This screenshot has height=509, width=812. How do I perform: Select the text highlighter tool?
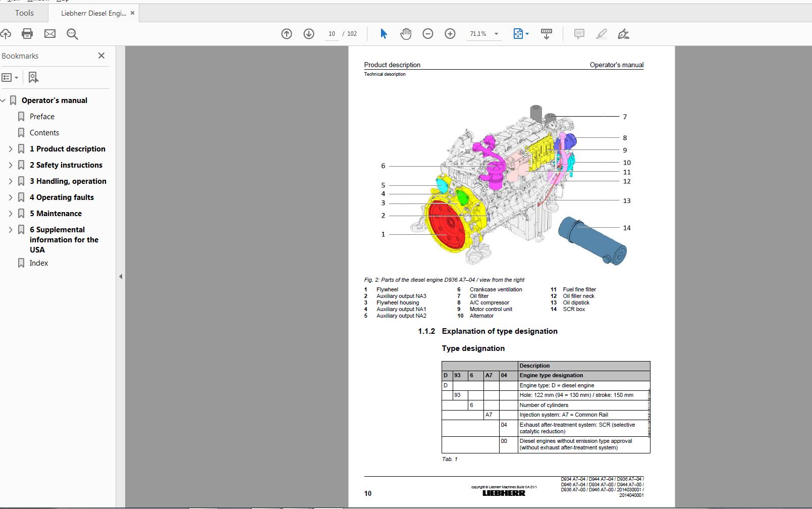coord(601,34)
